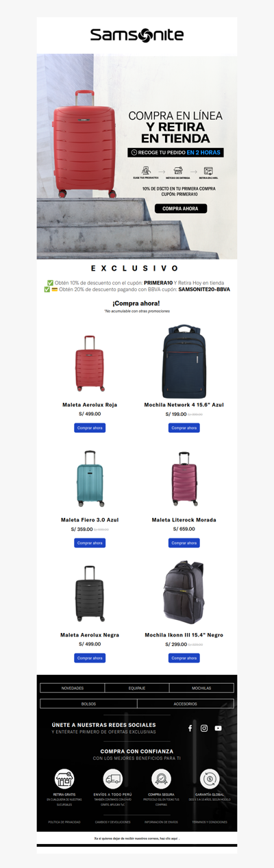Click the Garantía Global icon

[x=210, y=779]
